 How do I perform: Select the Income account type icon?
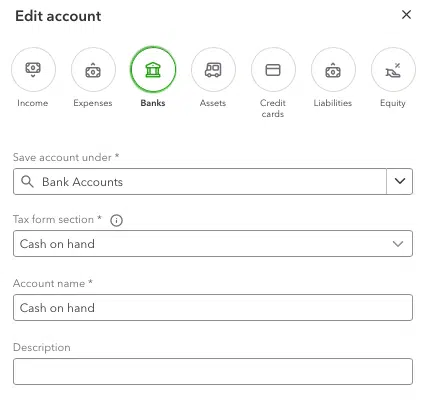pyautogui.click(x=33, y=70)
